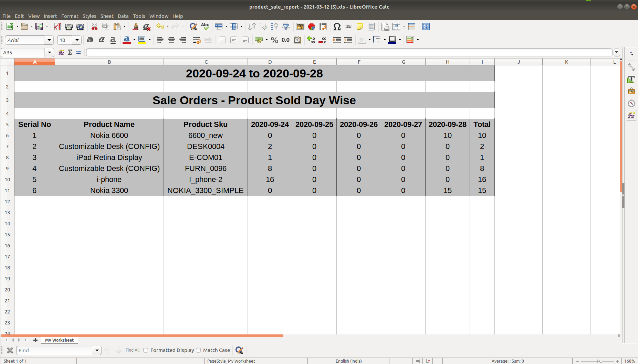638x364 pixels.
Task: Add a new sheet with the plus button
Action: coord(35,340)
